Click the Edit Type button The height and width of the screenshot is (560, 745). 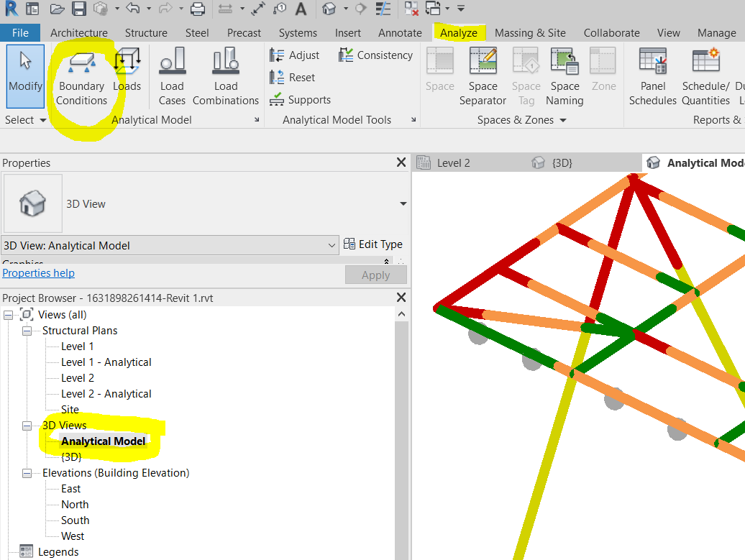point(374,244)
